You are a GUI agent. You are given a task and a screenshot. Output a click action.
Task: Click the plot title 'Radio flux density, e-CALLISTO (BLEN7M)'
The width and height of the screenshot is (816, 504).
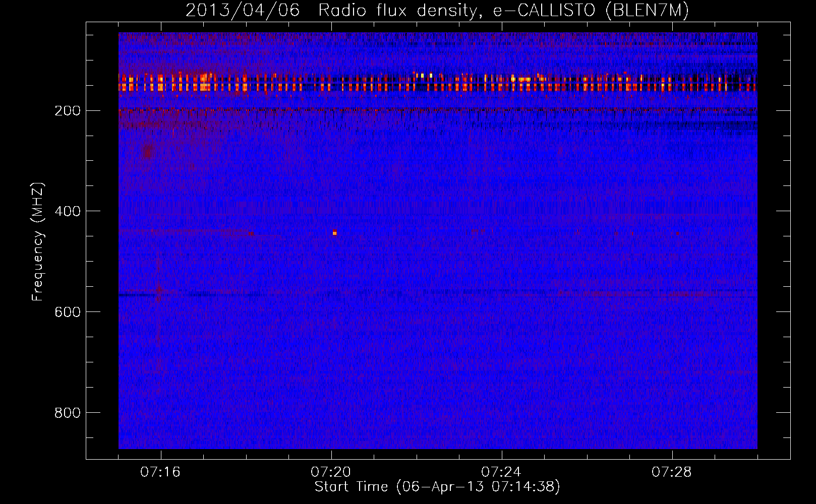pos(503,10)
